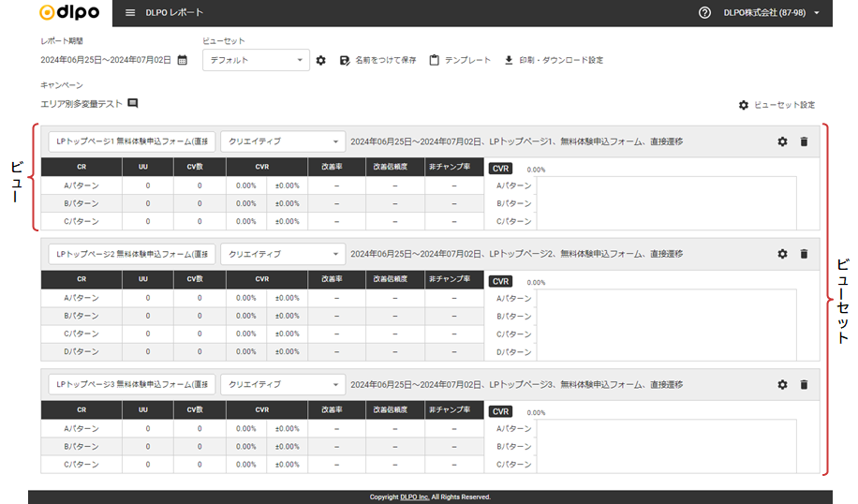Select the Dパターン table row in the LPトップページ2 view
Viewport: 858px width, 504px height.
[x=262, y=352]
